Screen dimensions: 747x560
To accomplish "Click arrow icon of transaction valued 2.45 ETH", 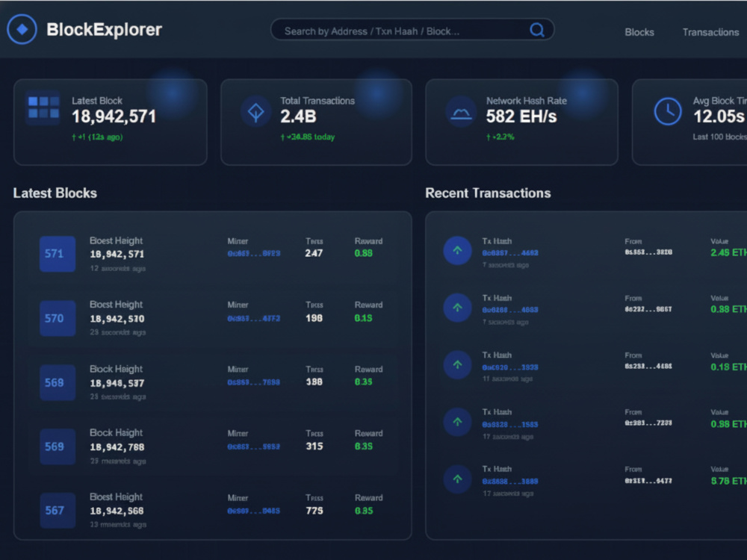I will (457, 250).
